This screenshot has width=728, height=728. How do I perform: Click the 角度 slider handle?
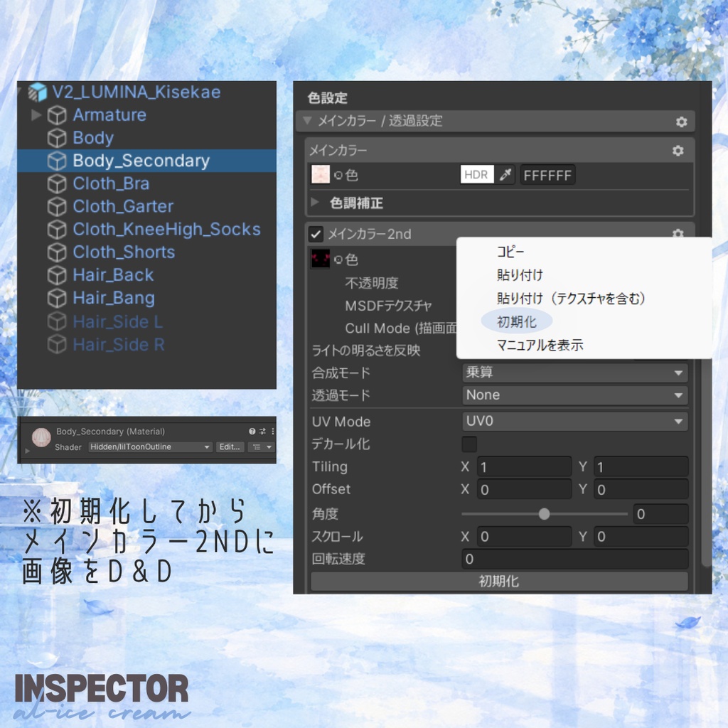pyautogui.click(x=544, y=514)
